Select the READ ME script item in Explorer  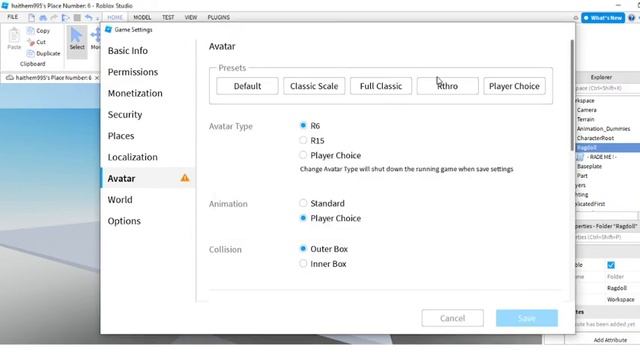tap(597, 157)
